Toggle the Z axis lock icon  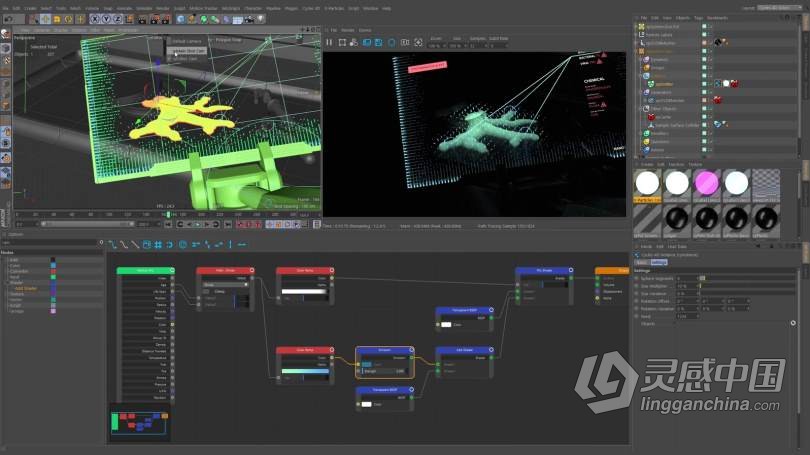pos(117,19)
